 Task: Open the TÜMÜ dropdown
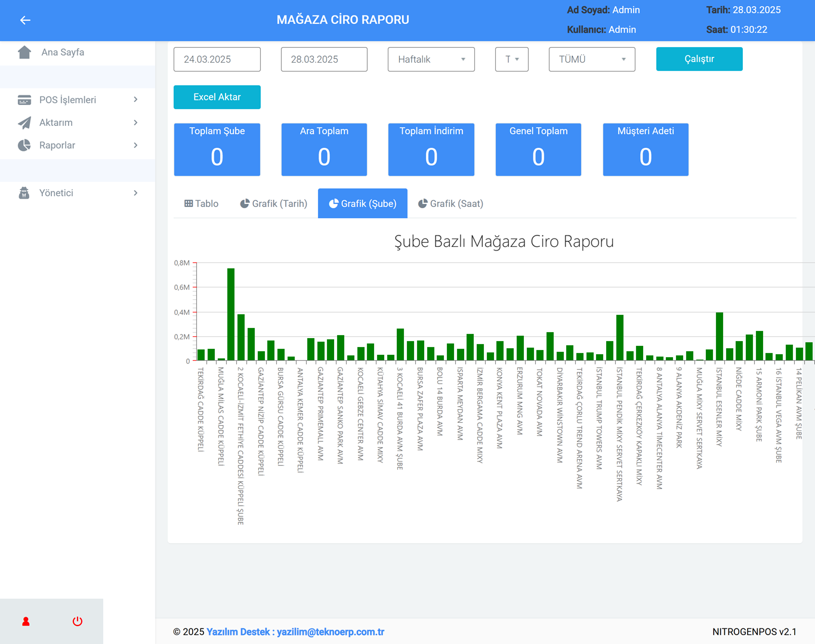point(592,60)
